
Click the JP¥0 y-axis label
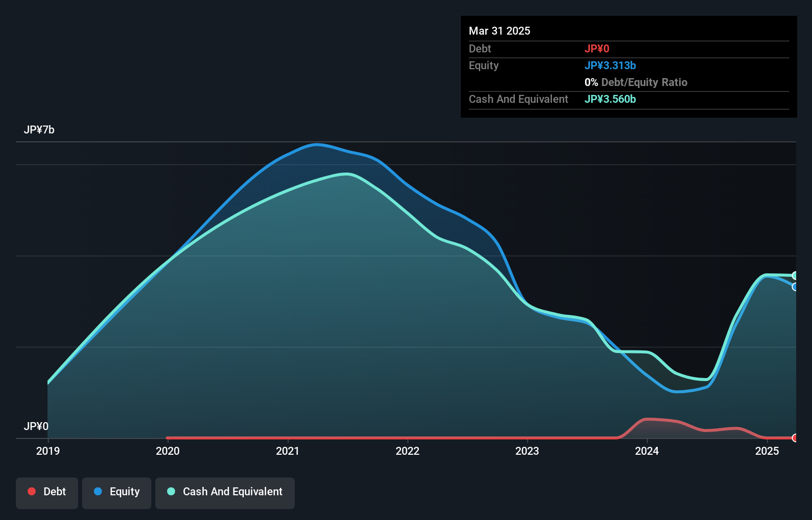(x=36, y=427)
